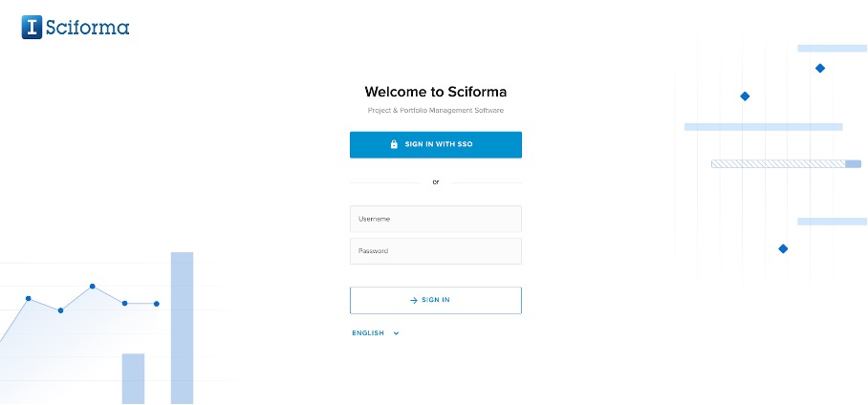Click the diamond milestone left of the topmost one
The width and height of the screenshot is (868, 405).
point(745,96)
